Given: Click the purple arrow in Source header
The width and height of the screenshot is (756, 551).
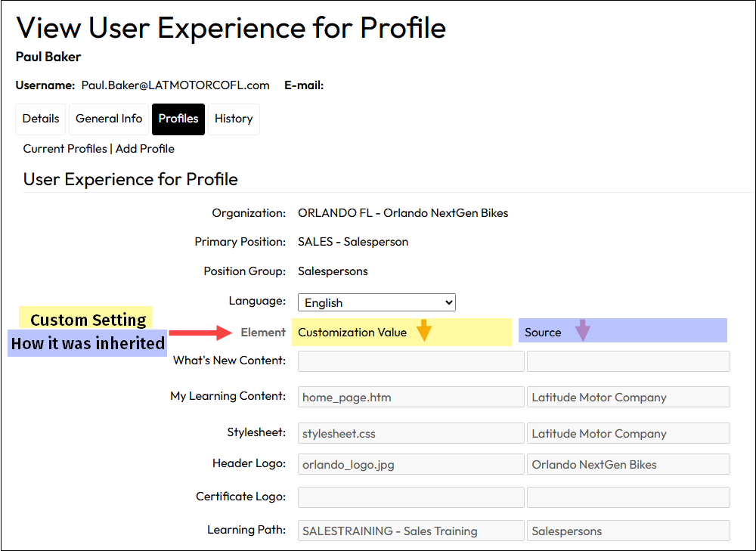Looking at the screenshot, I should coord(582,330).
